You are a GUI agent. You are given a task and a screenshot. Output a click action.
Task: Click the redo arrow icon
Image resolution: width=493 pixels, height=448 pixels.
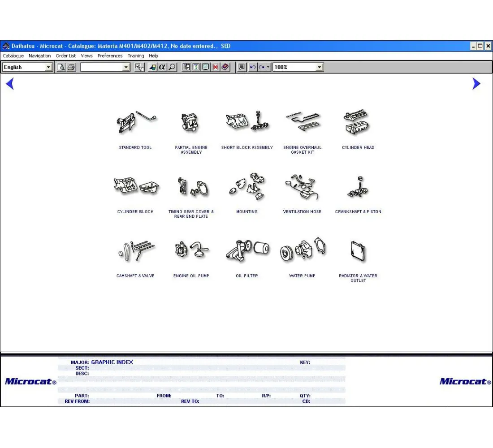pyautogui.click(x=262, y=67)
